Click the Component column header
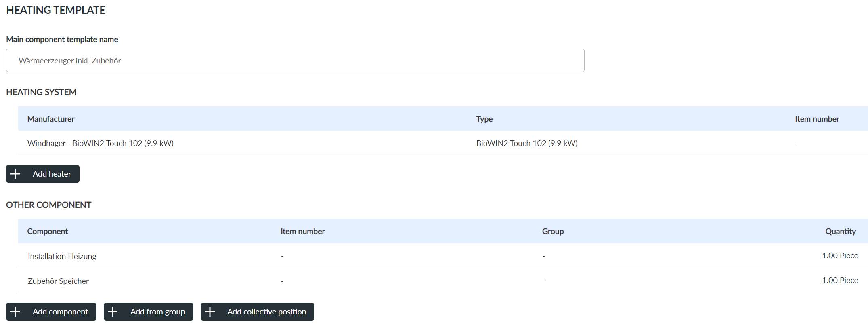This screenshot has height=325, width=868. point(48,231)
